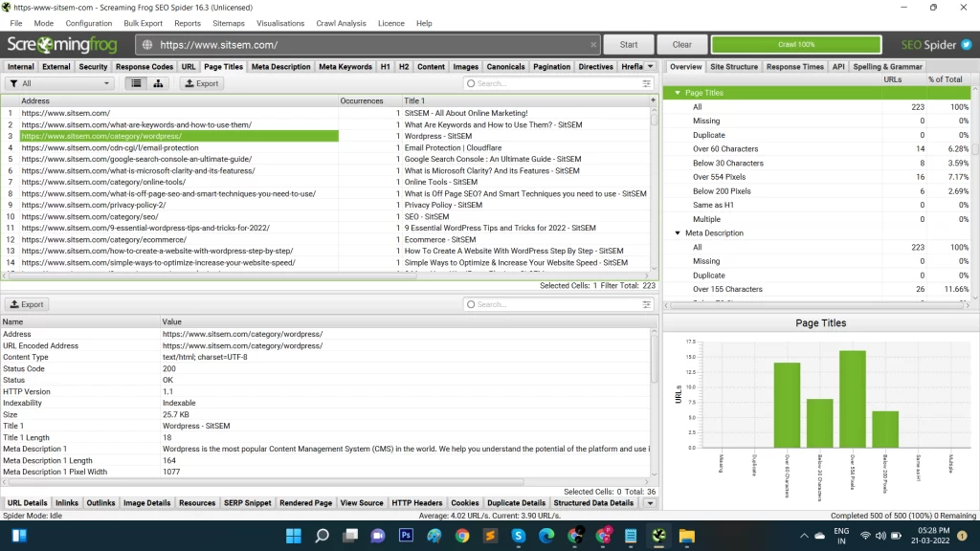Select Below 30 Characters in overview
The height and width of the screenshot is (551, 980).
point(727,163)
